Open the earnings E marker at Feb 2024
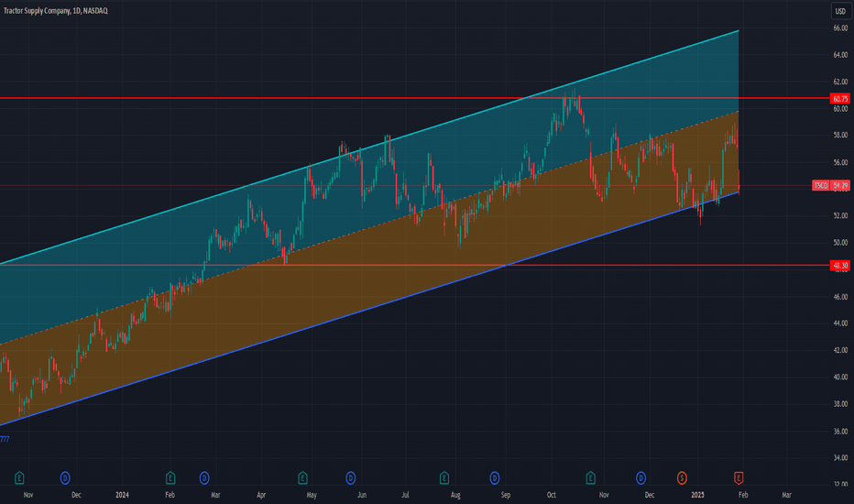Image resolution: width=854 pixels, height=504 pixels. coord(170,478)
